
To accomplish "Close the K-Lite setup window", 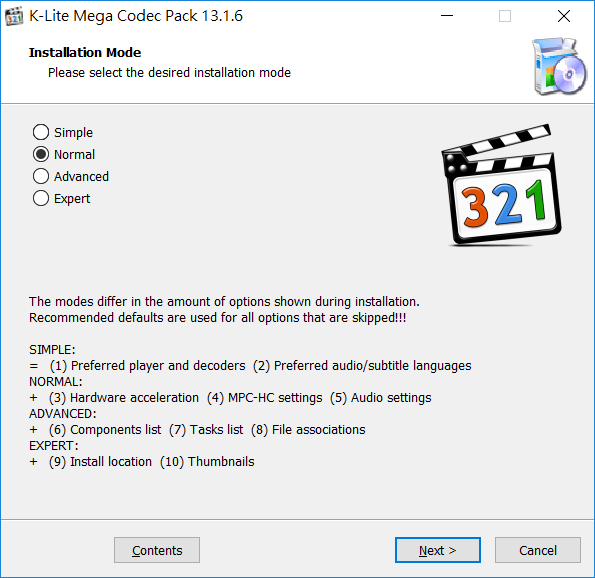I will pos(564,16).
